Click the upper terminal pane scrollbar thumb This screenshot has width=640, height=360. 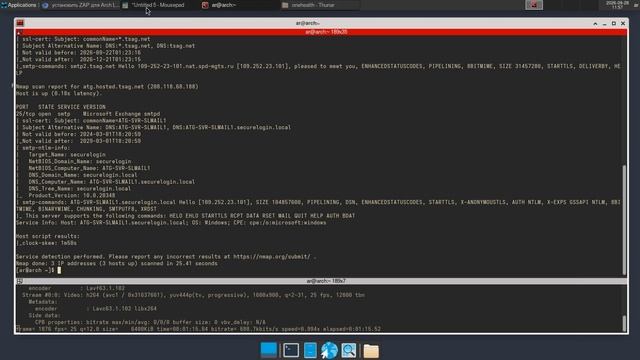(624, 220)
